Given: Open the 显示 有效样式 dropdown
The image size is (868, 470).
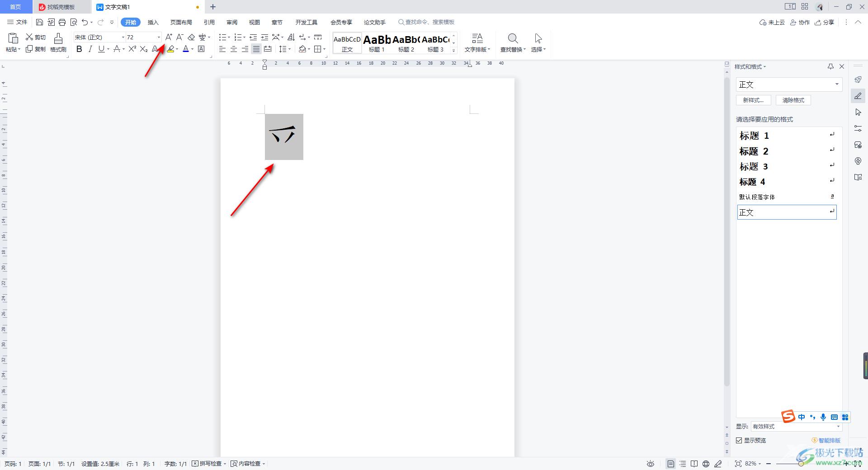Looking at the screenshot, I should click(838, 426).
